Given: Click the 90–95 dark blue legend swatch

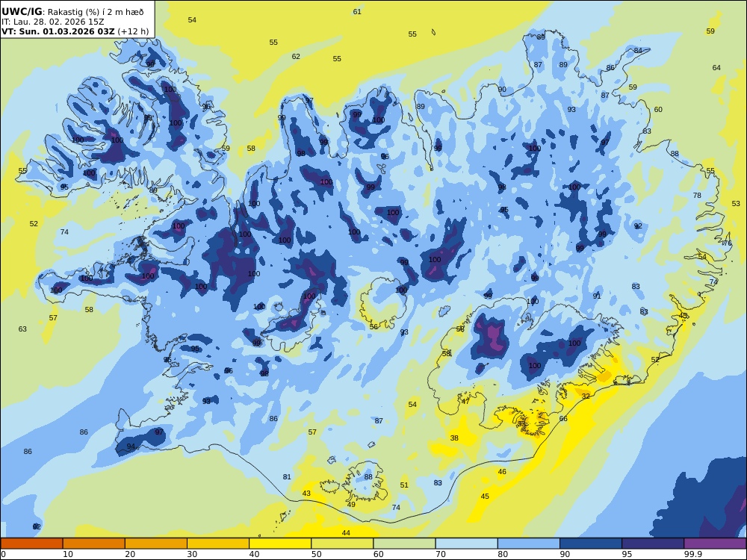Looking at the screenshot, I should pyautogui.click(x=591, y=544).
